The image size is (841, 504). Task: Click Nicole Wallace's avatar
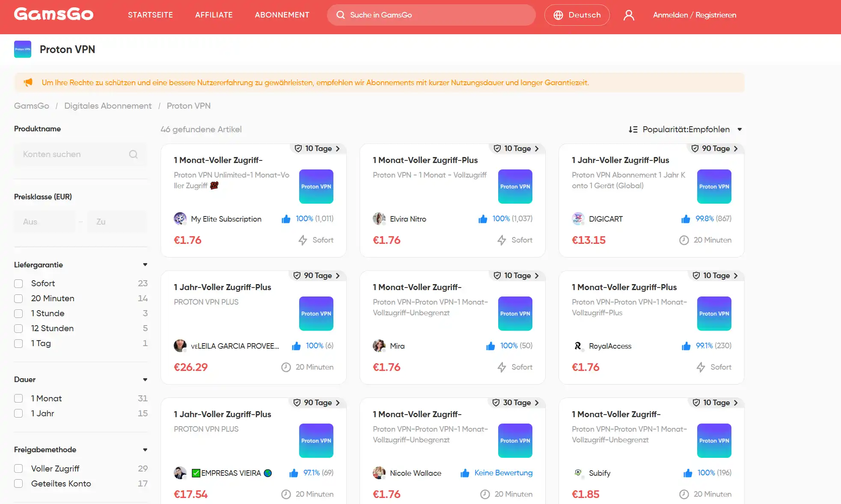point(379,473)
